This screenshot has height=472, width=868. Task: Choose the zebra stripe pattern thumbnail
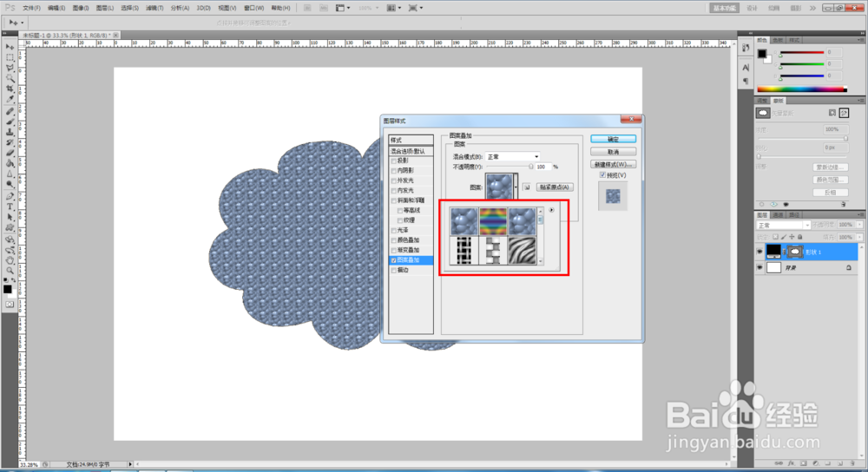click(522, 250)
